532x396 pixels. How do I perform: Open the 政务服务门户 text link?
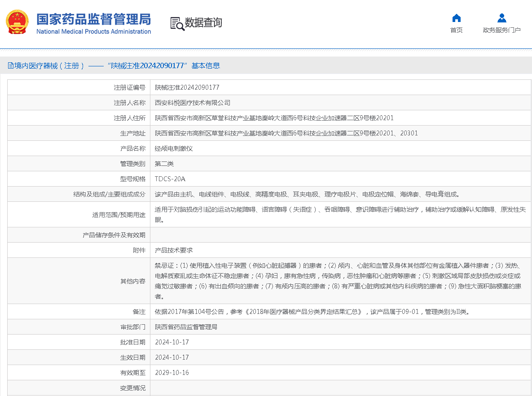click(501, 30)
